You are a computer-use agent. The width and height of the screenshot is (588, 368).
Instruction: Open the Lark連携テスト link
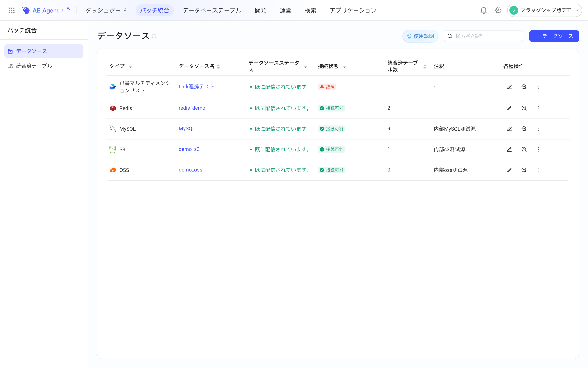click(x=196, y=86)
